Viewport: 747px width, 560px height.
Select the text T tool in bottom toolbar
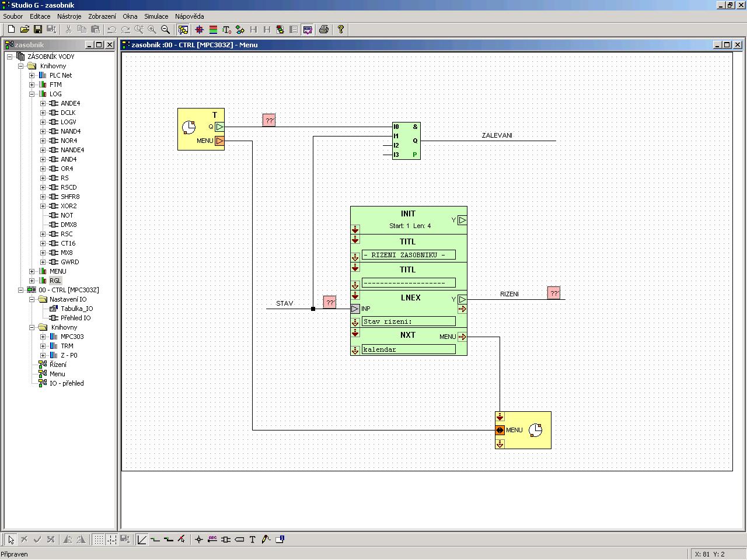(253, 540)
